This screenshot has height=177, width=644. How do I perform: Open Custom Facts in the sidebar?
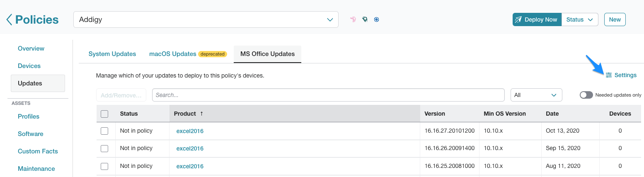pos(38,151)
